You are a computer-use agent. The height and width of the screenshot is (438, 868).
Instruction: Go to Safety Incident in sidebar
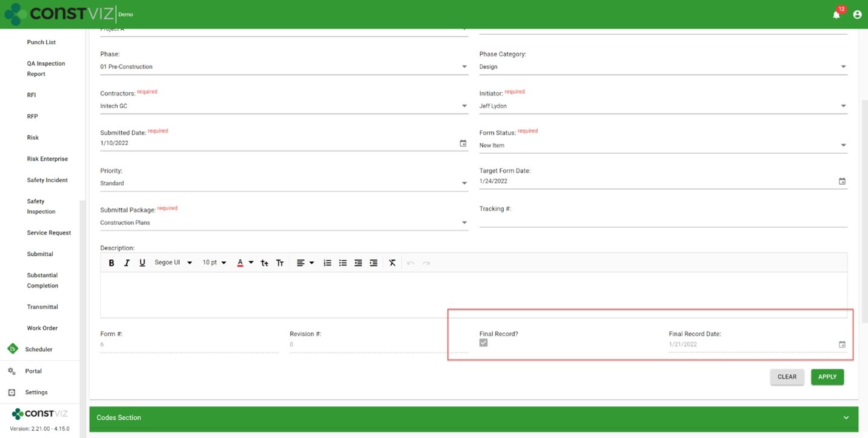[x=47, y=180]
